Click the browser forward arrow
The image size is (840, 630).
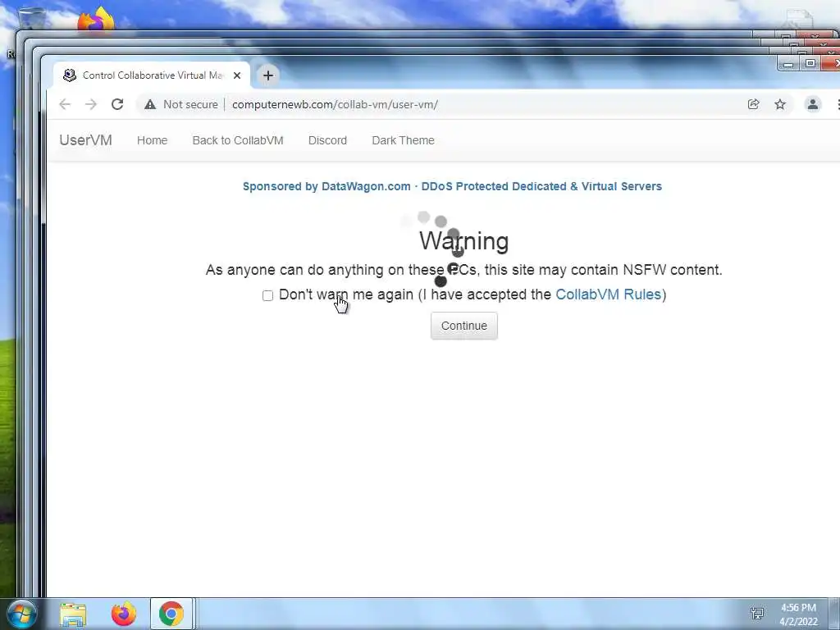[91, 104]
